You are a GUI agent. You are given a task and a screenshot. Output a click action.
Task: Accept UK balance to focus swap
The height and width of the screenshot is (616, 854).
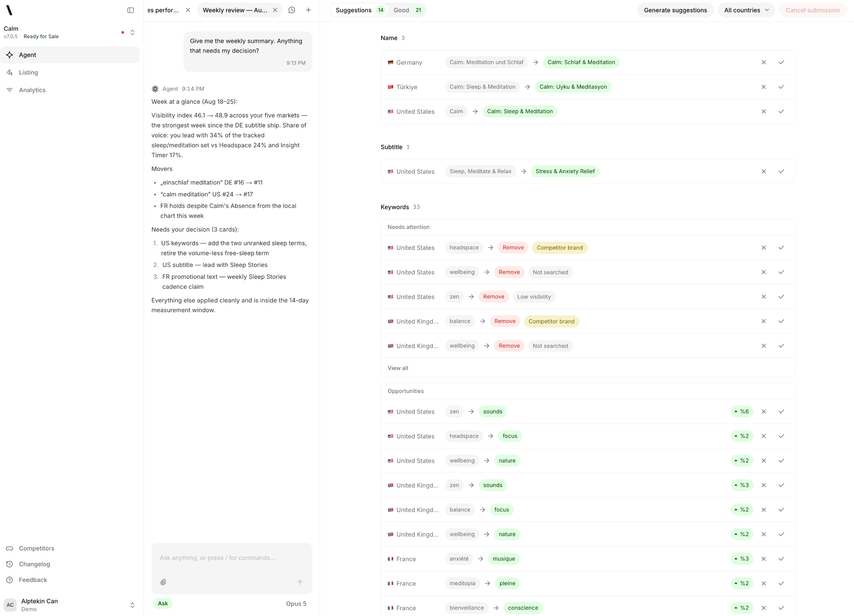(x=781, y=509)
